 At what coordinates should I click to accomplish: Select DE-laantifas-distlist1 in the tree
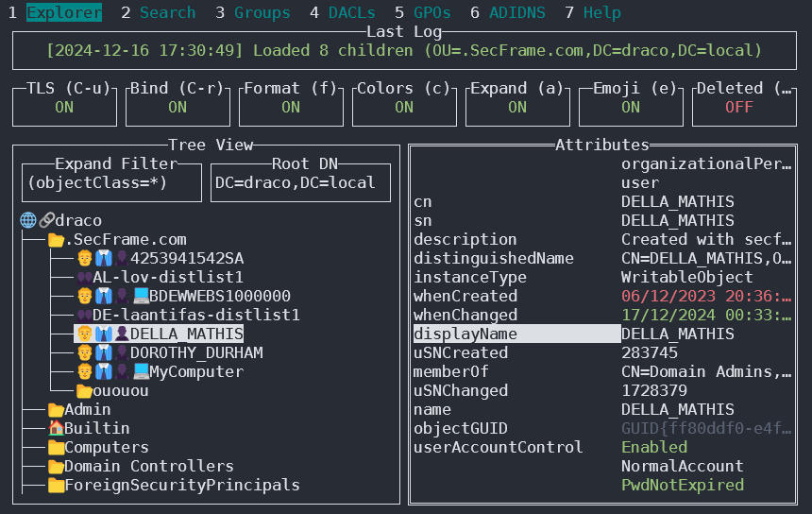[195, 315]
